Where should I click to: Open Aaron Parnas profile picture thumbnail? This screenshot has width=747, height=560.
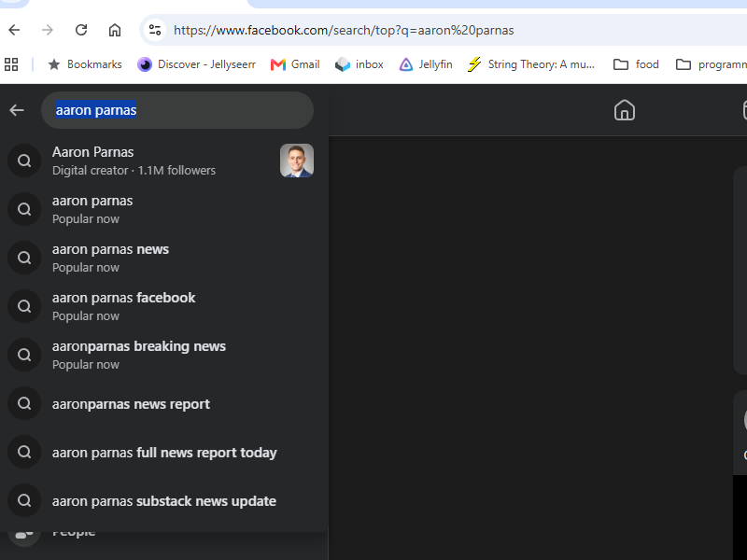pos(297,161)
